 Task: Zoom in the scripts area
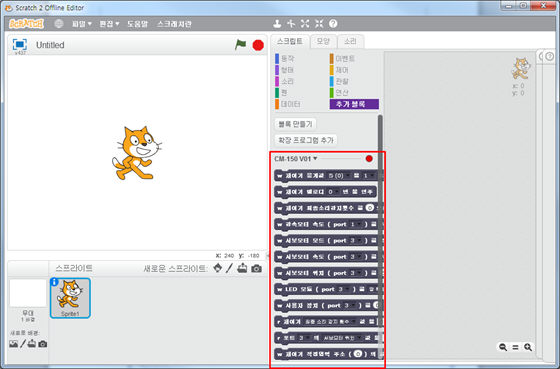(528, 347)
